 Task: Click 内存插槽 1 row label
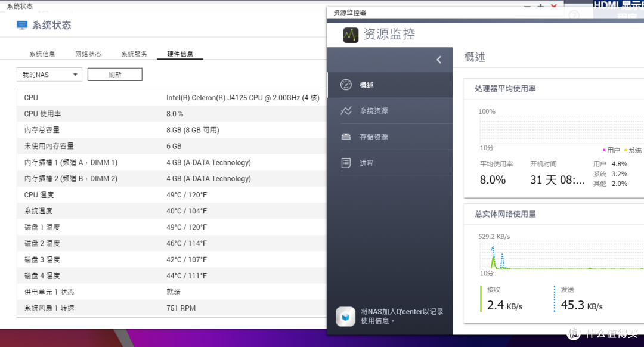[70, 163]
